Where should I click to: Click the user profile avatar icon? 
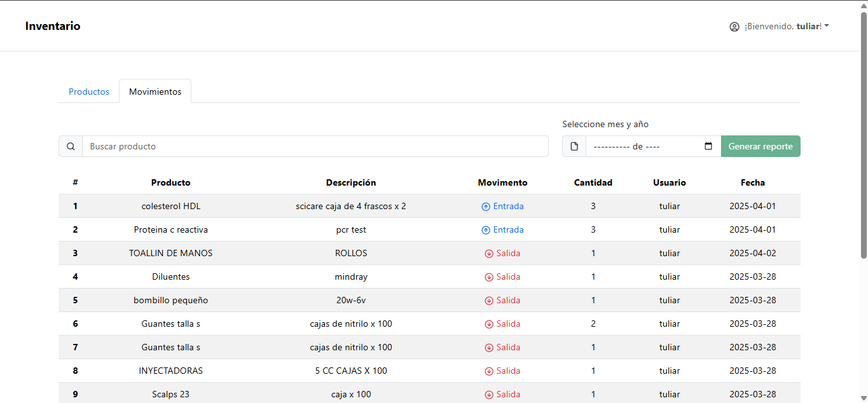(x=734, y=27)
